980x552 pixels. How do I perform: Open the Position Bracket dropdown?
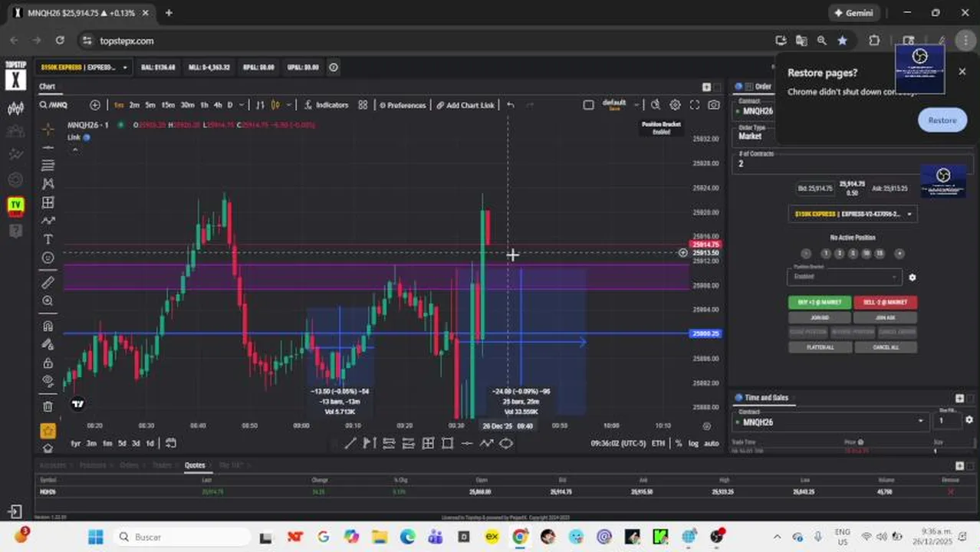coord(844,277)
